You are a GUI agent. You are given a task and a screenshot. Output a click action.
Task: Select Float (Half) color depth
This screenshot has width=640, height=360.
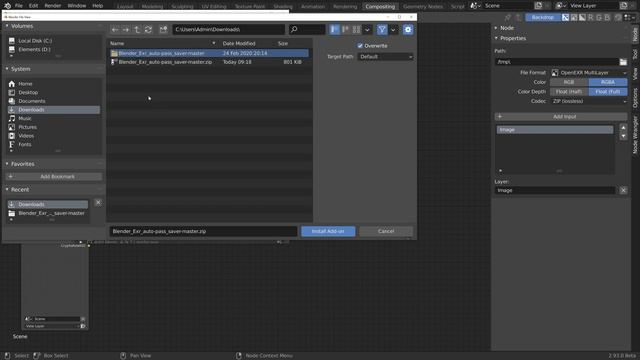pos(569,91)
